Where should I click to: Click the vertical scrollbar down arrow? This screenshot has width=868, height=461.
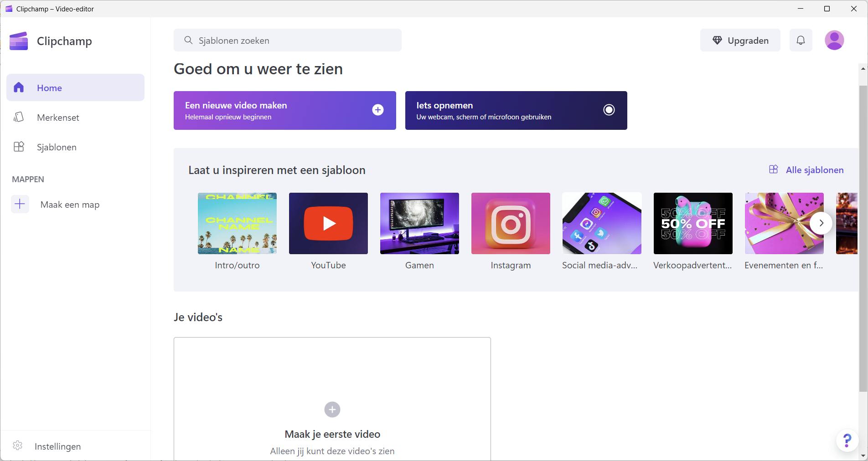pos(863,455)
